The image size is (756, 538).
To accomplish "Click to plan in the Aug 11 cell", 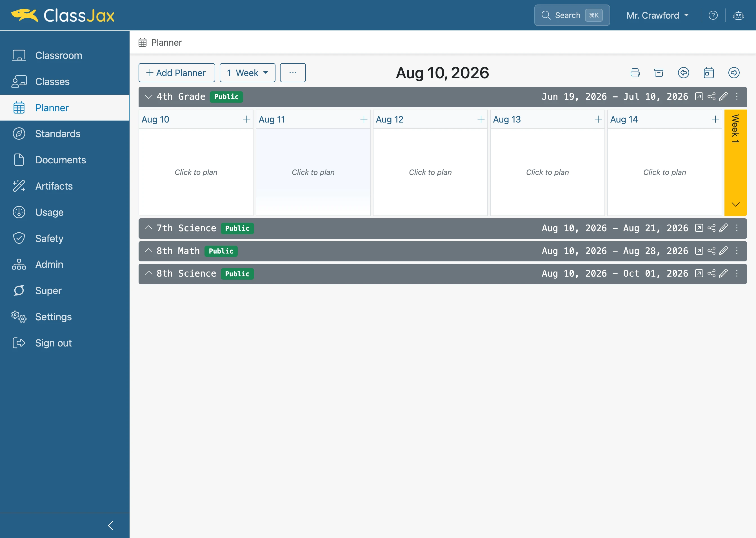I will click(x=313, y=172).
